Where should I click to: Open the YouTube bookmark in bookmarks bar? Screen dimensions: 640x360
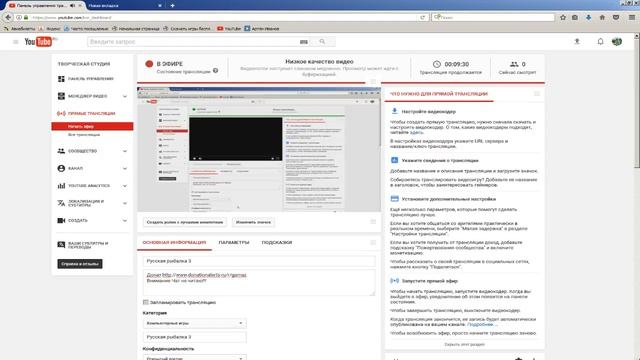tap(229, 29)
